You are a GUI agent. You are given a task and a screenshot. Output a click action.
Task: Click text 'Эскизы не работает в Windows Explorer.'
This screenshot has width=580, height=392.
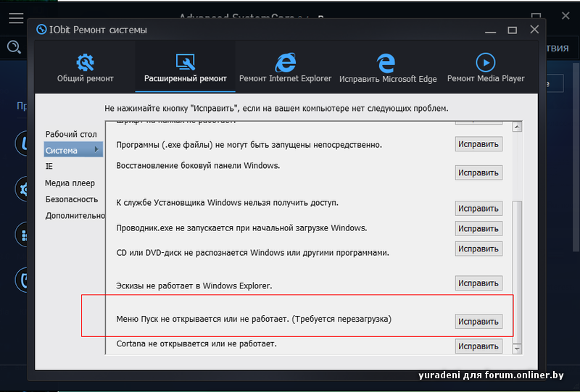[194, 286]
